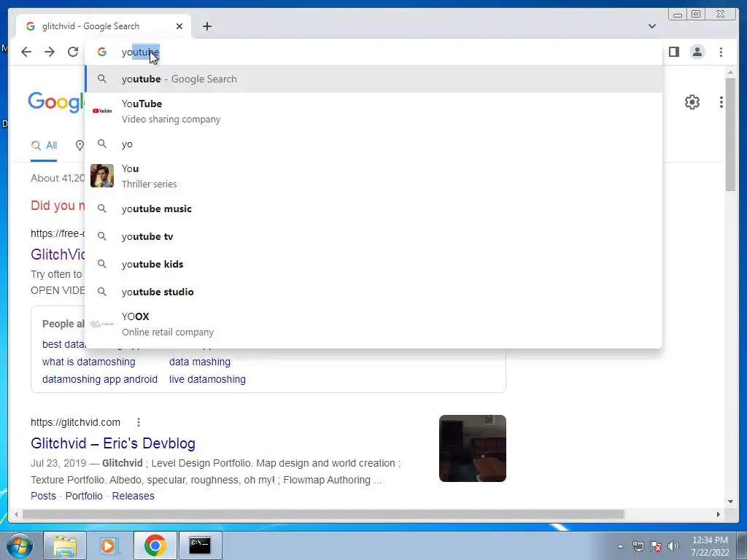Click the Glitchvid result thumbnail image
Image resolution: width=747 pixels, height=560 pixels.
(x=473, y=448)
